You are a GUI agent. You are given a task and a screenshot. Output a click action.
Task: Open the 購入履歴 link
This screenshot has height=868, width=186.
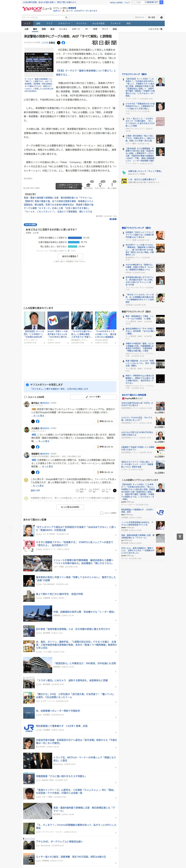click(152, 18)
